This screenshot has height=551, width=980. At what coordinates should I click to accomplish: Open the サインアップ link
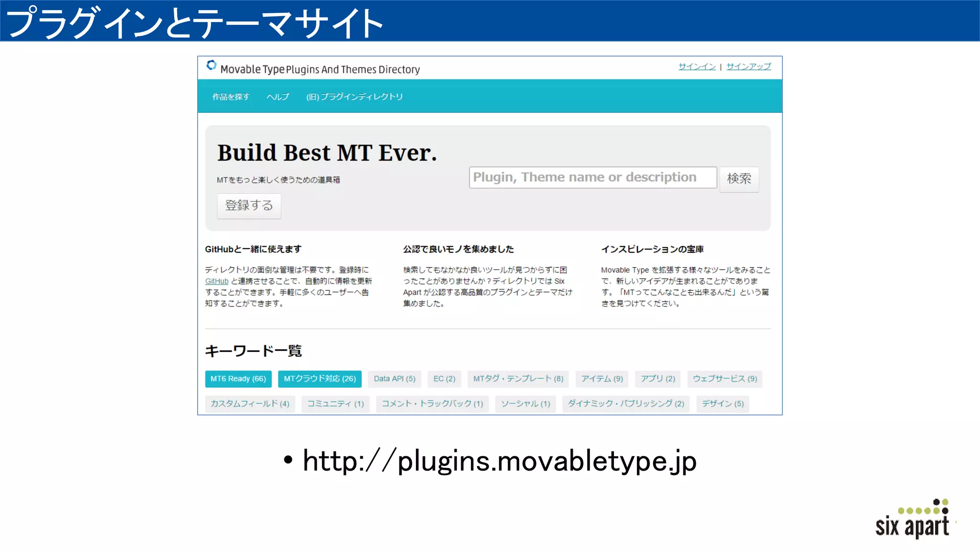point(748,66)
